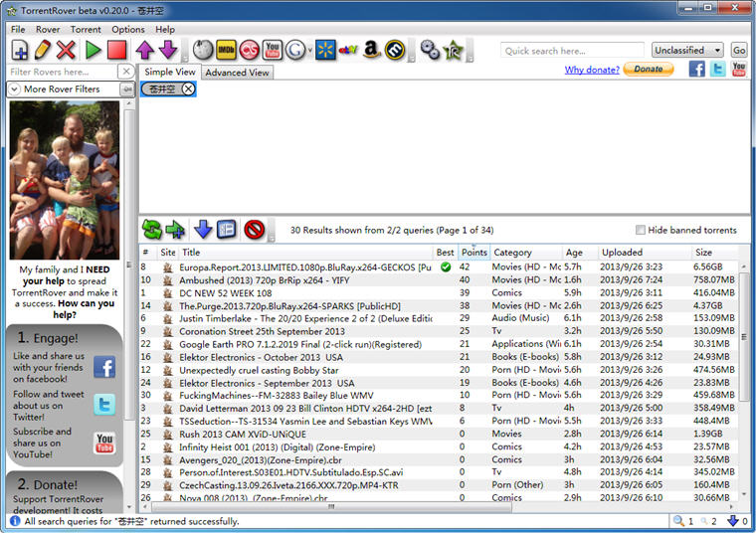Open Google search icon in toolbar
The image size is (756, 533).
295,50
